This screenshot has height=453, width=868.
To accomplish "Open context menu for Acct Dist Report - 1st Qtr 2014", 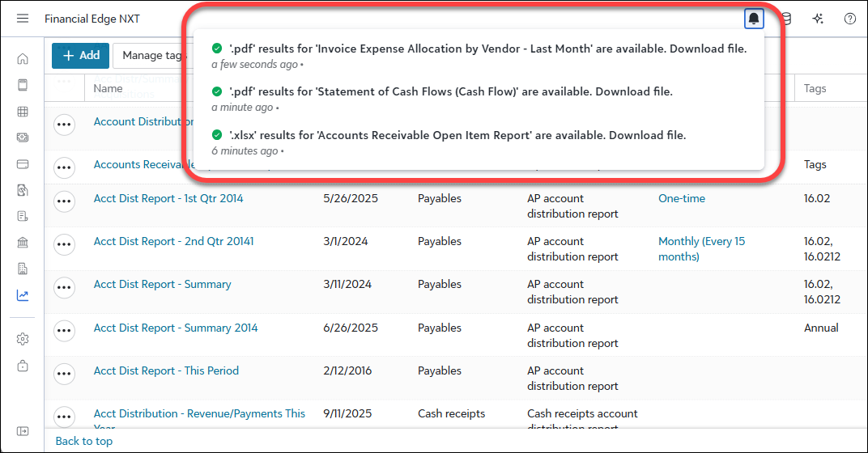I will click(x=64, y=201).
